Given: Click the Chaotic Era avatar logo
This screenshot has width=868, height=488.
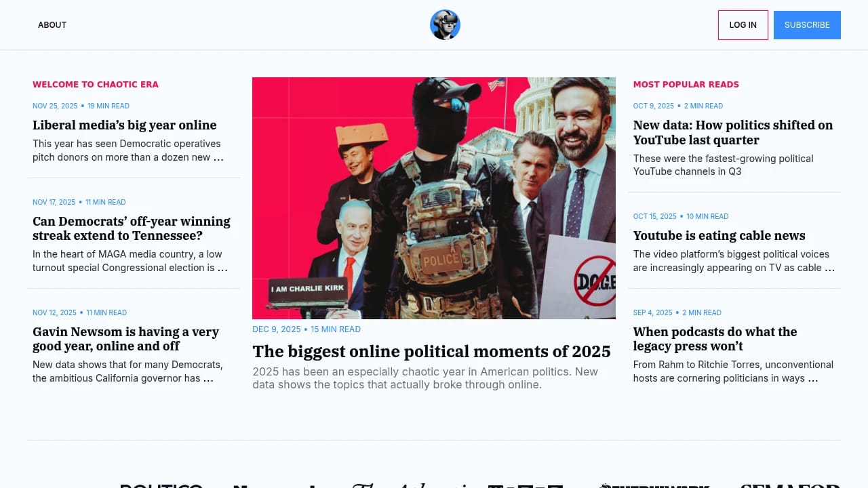Looking at the screenshot, I should pyautogui.click(x=445, y=25).
